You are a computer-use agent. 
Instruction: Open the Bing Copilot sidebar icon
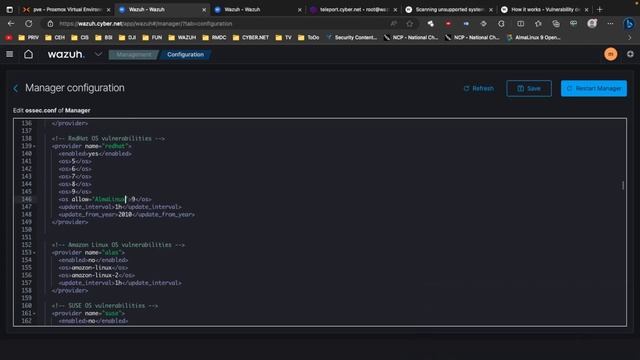[629, 24]
